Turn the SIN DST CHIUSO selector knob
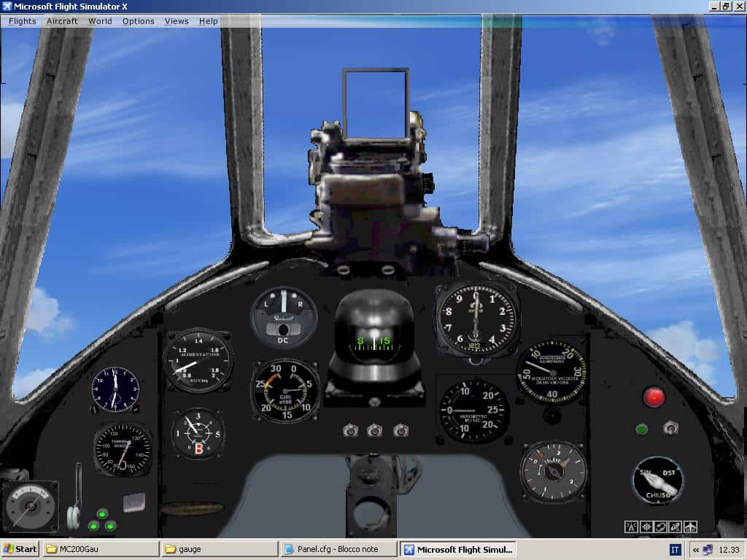Screen dimensions: 747x560 (x=658, y=480)
